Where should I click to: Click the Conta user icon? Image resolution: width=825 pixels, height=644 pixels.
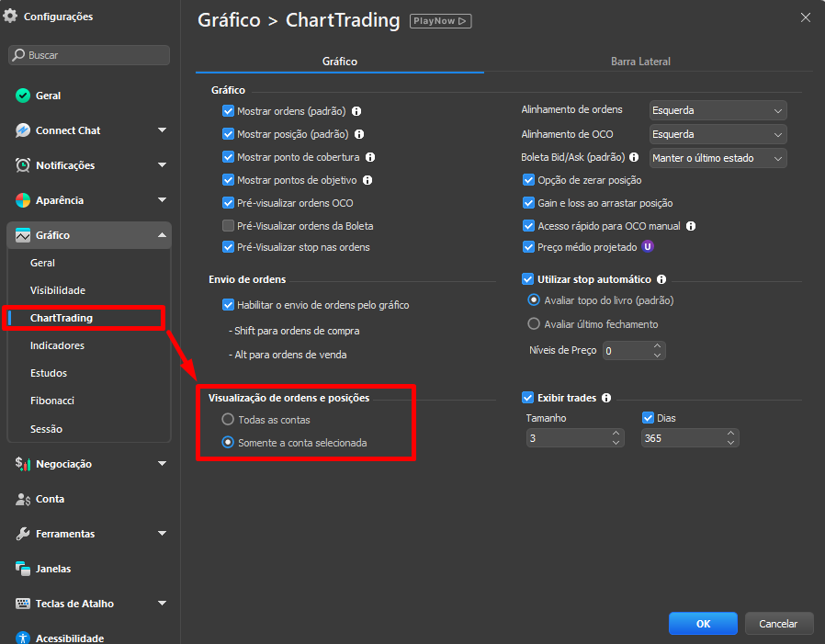point(23,500)
